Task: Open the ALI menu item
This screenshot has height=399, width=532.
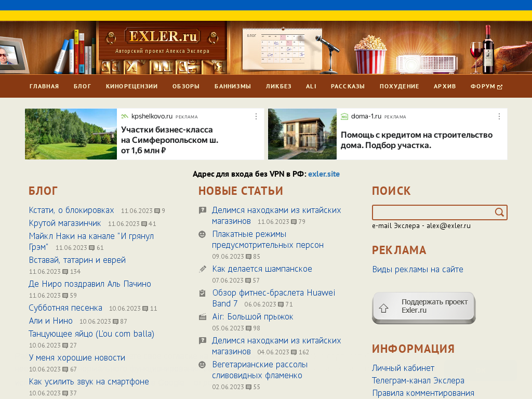Action: point(311,87)
